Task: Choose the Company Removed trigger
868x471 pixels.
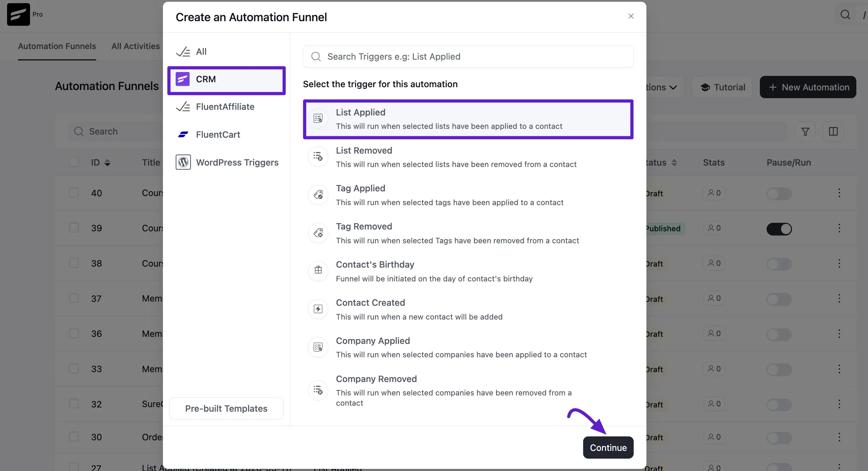Action: click(x=468, y=391)
